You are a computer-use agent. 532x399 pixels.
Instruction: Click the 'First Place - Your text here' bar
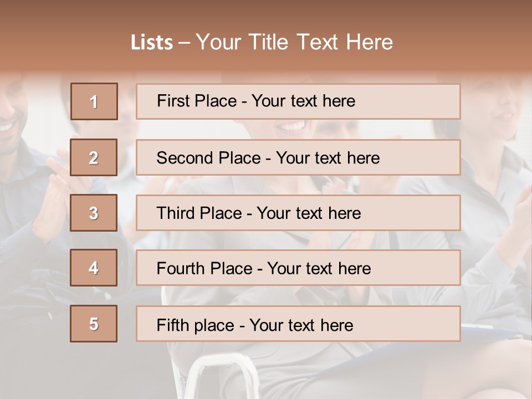(x=298, y=101)
